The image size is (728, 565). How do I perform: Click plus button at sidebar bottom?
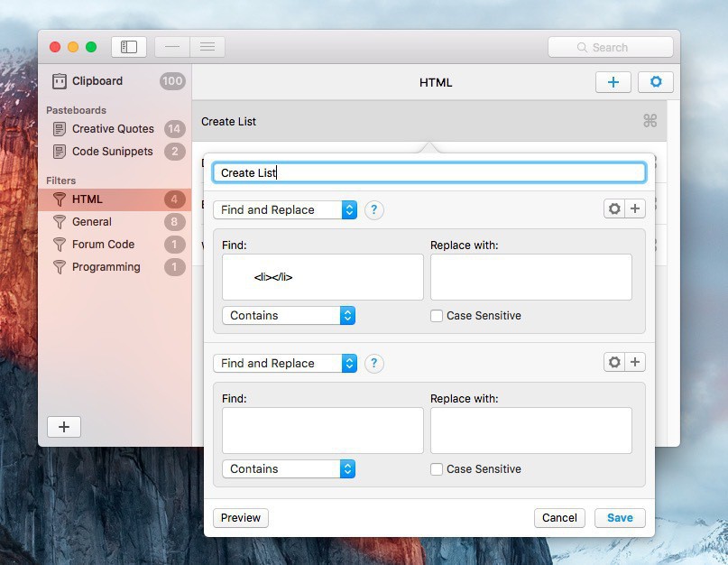tap(64, 427)
